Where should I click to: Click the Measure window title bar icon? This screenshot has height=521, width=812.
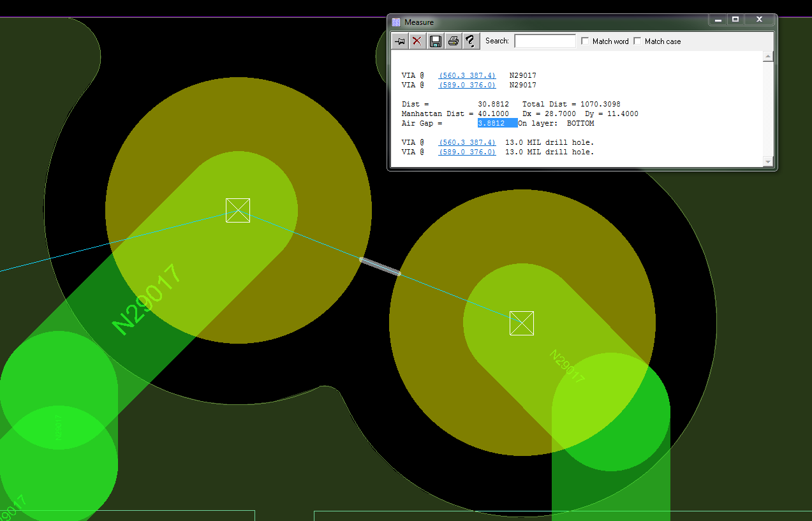pyautogui.click(x=396, y=22)
